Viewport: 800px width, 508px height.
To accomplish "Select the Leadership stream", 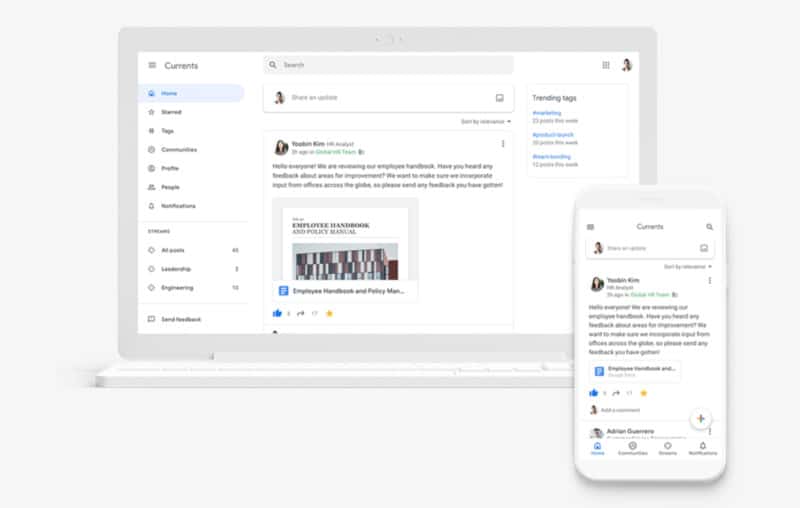I will click(x=191, y=269).
